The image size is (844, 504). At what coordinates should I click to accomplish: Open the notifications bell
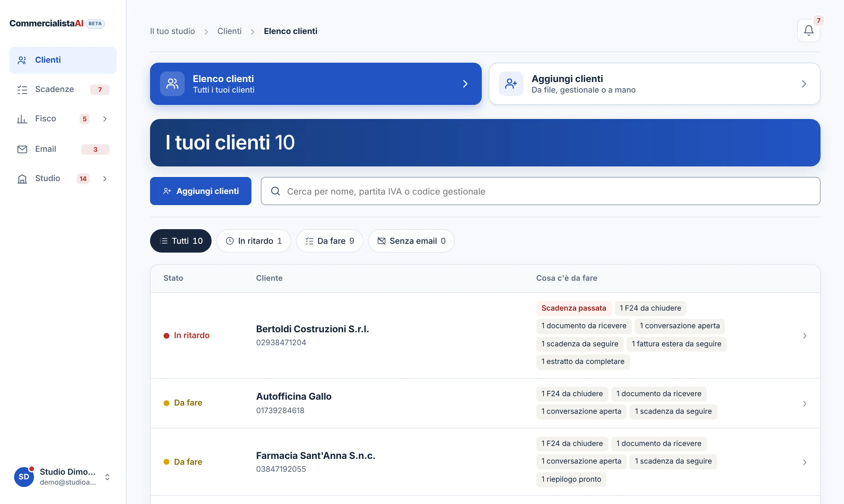click(808, 30)
